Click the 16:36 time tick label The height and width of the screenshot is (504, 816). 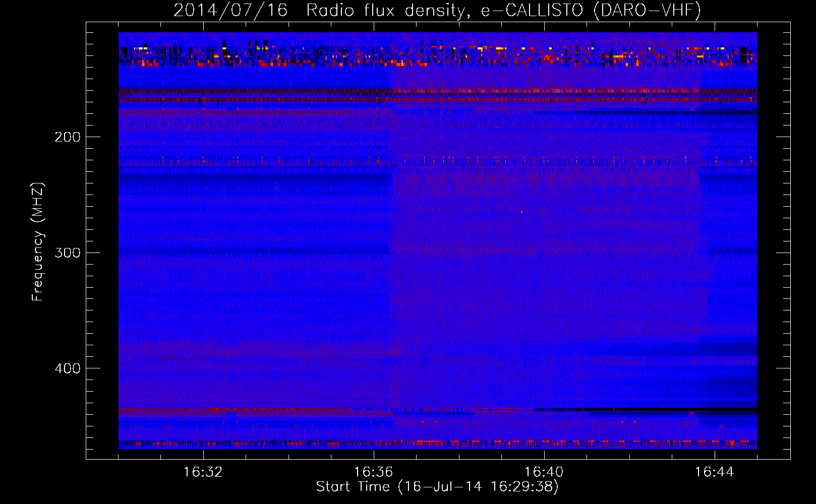click(x=373, y=472)
